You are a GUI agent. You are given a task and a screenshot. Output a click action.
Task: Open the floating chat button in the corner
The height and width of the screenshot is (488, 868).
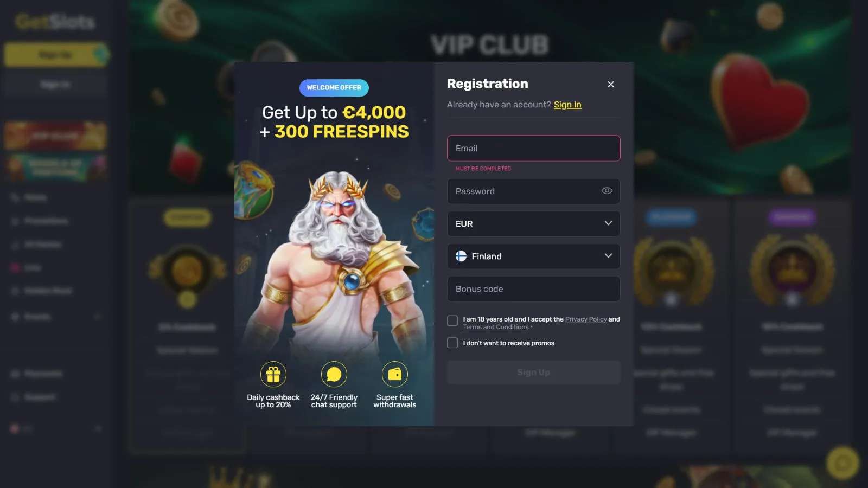(x=843, y=463)
